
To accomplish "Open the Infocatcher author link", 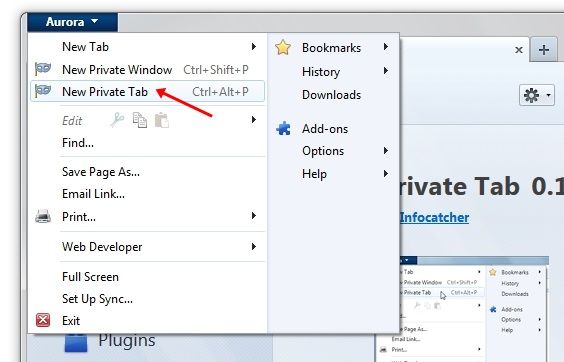I will click(x=434, y=217).
